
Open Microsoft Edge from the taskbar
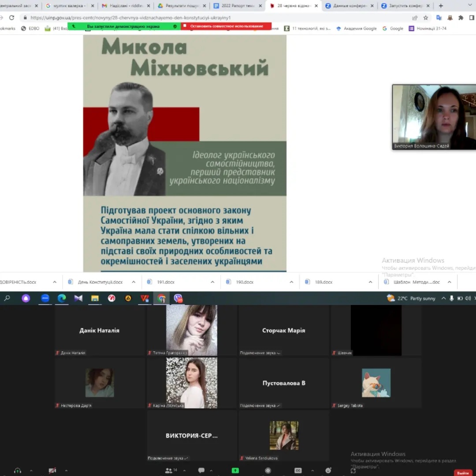(x=62, y=298)
